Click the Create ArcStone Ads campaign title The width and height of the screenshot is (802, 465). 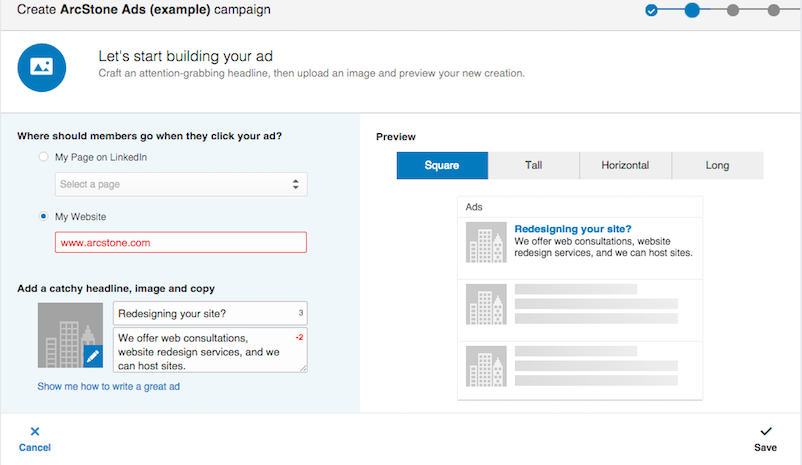point(144,10)
